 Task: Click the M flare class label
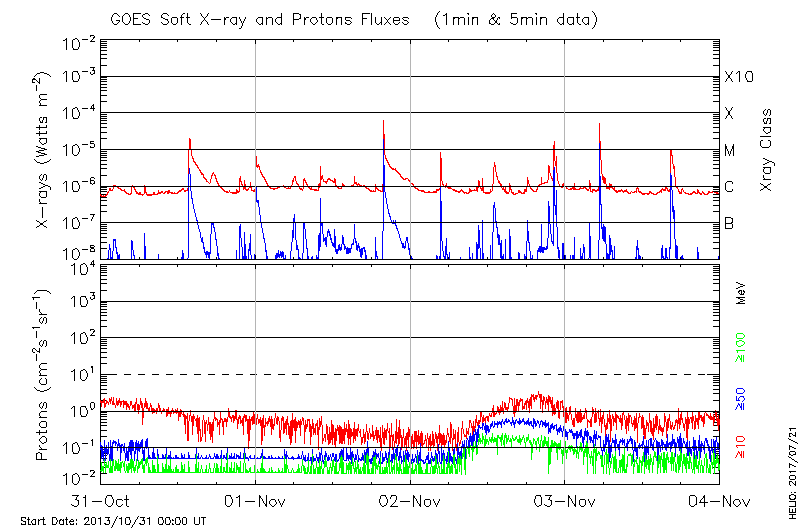click(x=730, y=150)
